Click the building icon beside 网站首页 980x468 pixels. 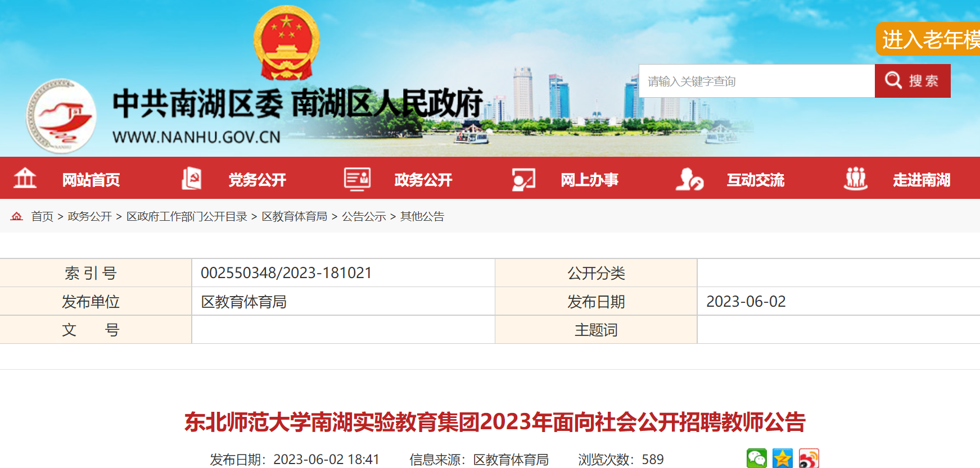(25, 179)
